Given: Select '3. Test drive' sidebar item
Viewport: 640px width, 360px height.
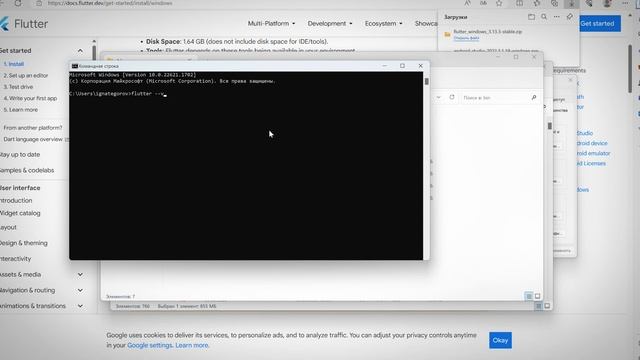Looking at the screenshot, I should tap(18, 87).
